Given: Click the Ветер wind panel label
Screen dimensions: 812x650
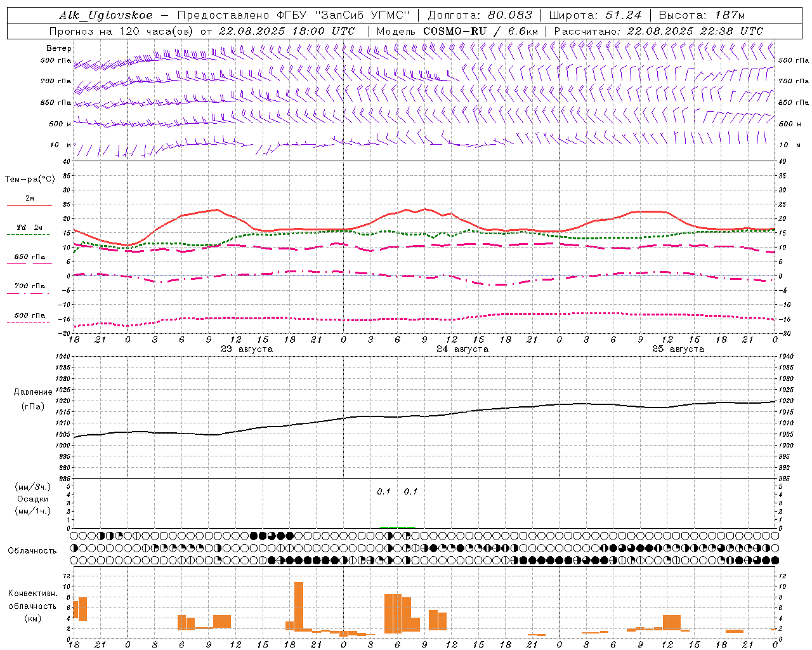Looking at the screenshot, I should 59,48.
